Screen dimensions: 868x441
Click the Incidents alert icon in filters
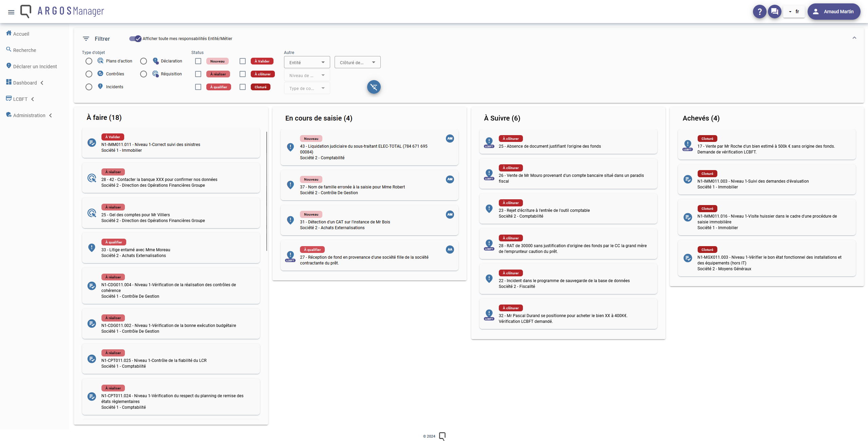click(100, 86)
